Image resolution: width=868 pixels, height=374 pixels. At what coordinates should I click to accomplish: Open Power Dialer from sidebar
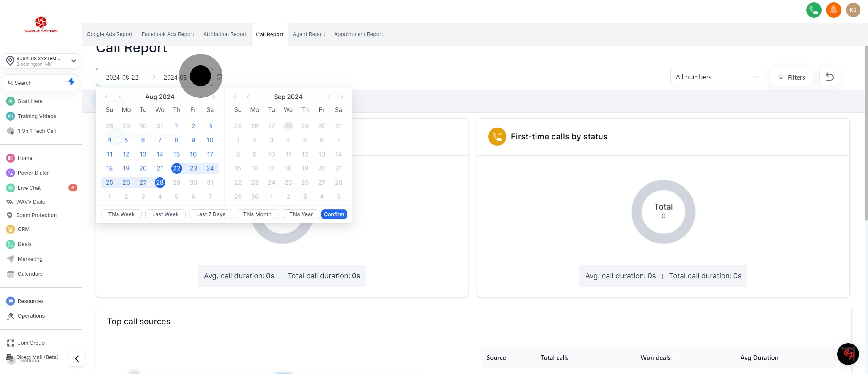[33, 173]
